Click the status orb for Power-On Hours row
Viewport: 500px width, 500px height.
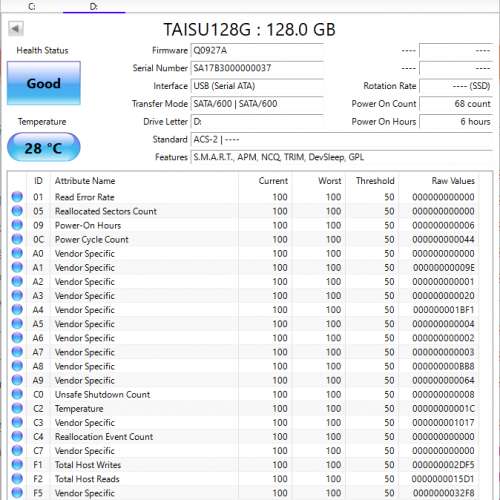[x=17, y=225]
